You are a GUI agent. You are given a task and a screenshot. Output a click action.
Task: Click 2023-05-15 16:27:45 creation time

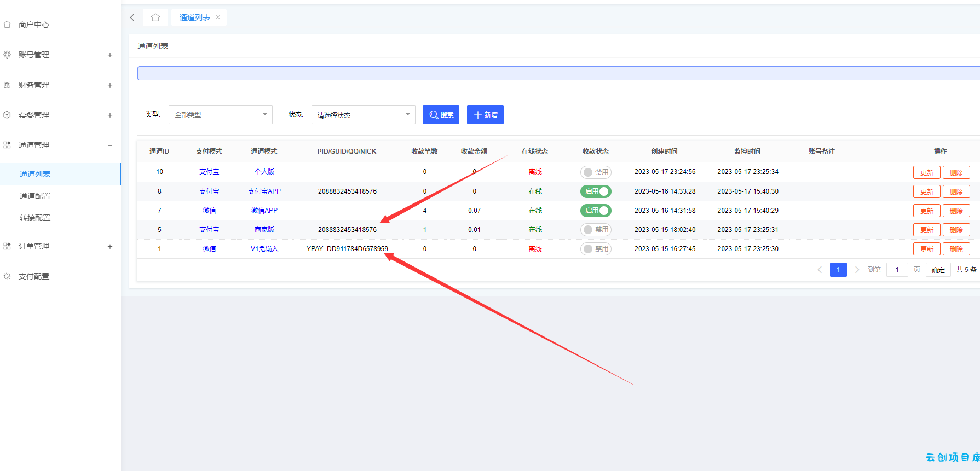[x=665, y=249]
